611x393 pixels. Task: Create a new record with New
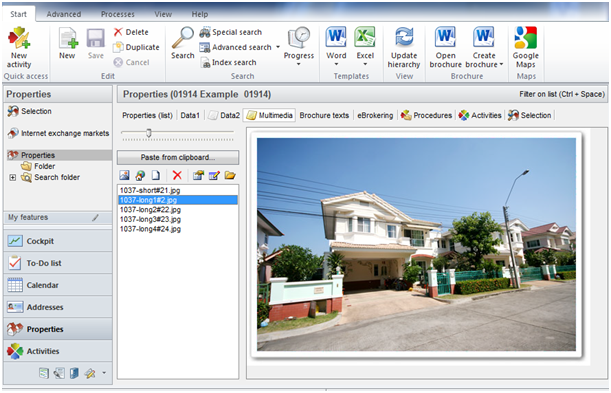pos(67,44)
